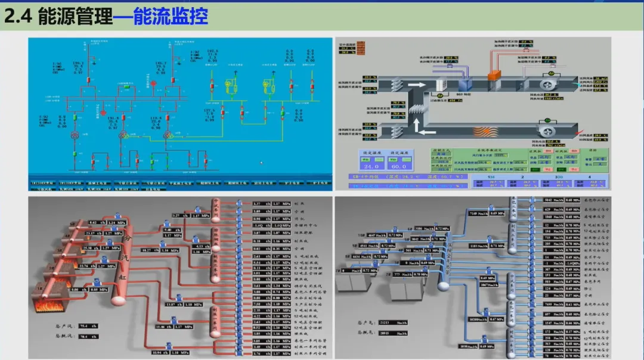Image resolution: width=644 pixels, height=360 pixels.
Task: Click the 25.38 t/h boiler flow reading
Action: pos(91,248)
